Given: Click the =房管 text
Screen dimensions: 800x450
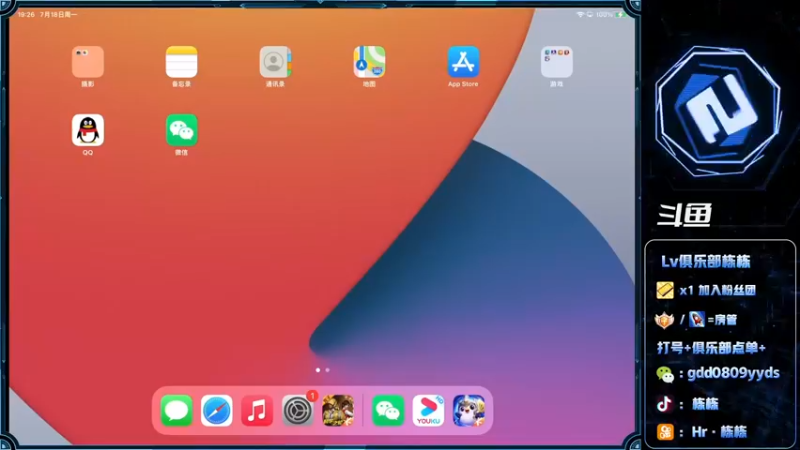Looking at the screenshot, I should (722, 320).
